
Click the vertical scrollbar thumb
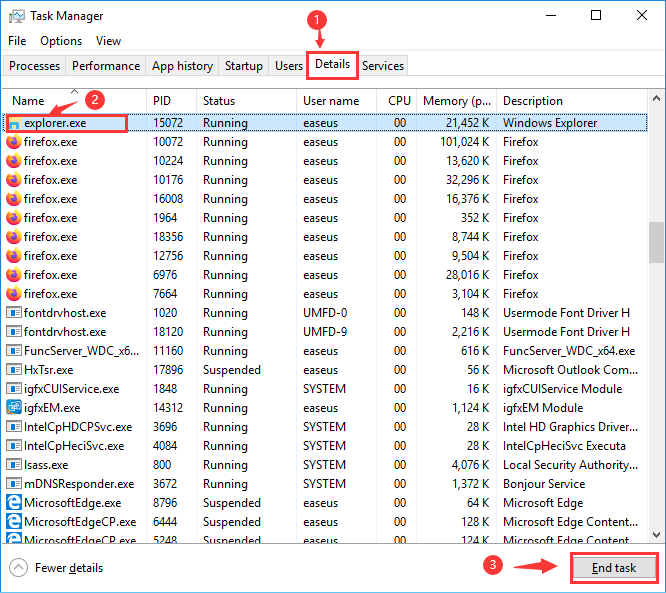tap(657, 241)
